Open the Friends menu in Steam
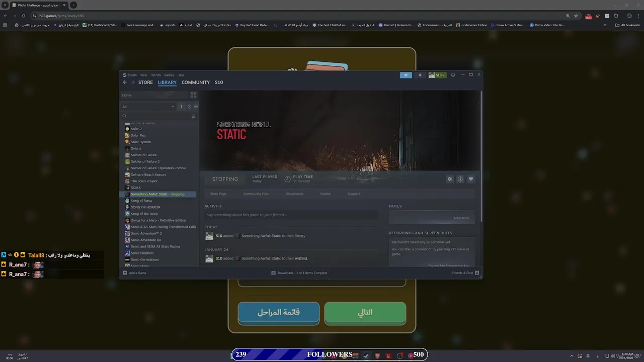This screenshot has height=362, width=644. (155, 75)
